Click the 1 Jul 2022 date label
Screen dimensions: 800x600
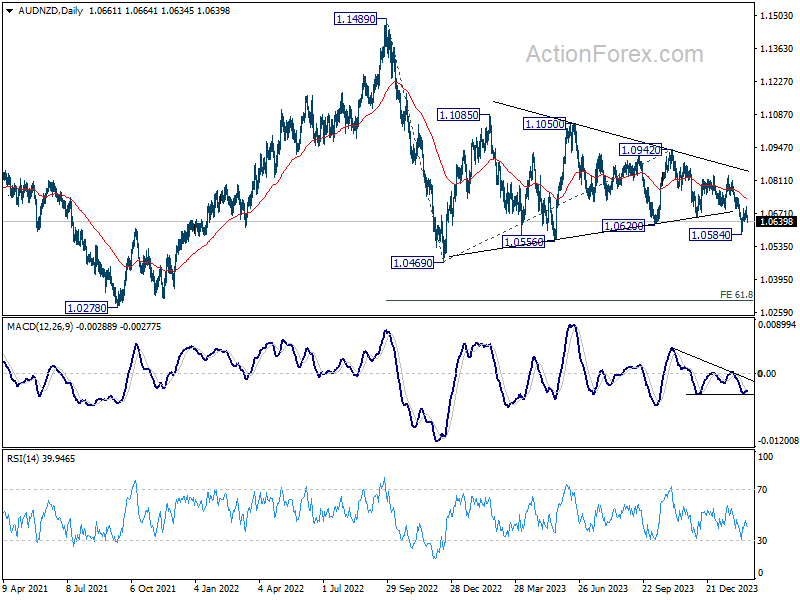click(x=343, y=589)
